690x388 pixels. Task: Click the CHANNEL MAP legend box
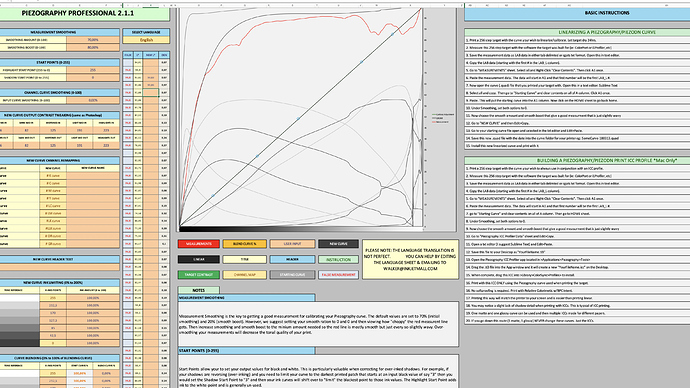244,275
